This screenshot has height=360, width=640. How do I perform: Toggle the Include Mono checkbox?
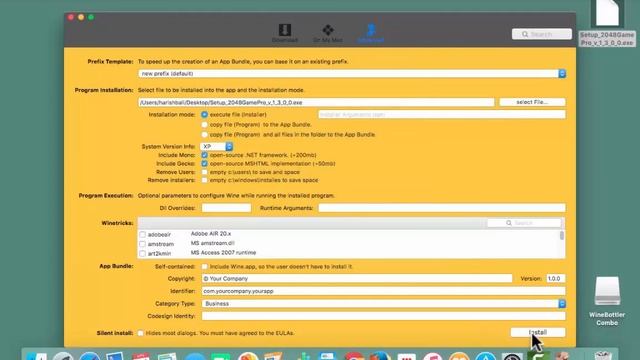coord(204,155)
